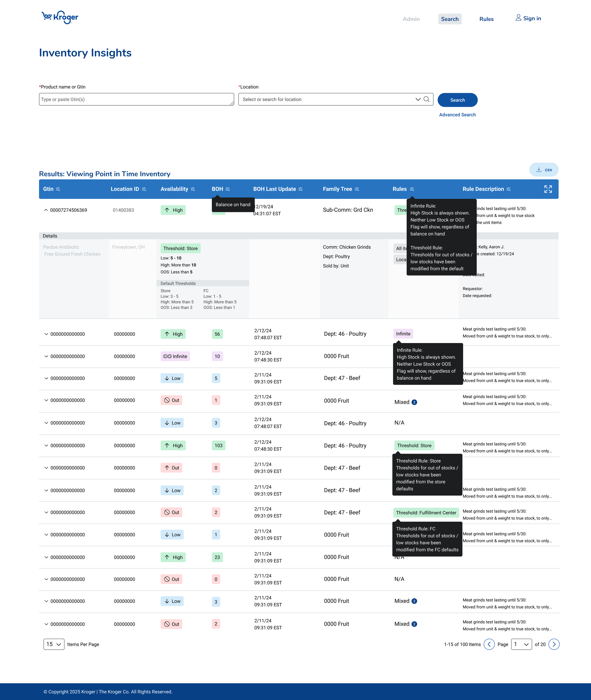Expand the row with BOH 56
The width and height of the screenshot is (591, 700).
tap(46, 334)
